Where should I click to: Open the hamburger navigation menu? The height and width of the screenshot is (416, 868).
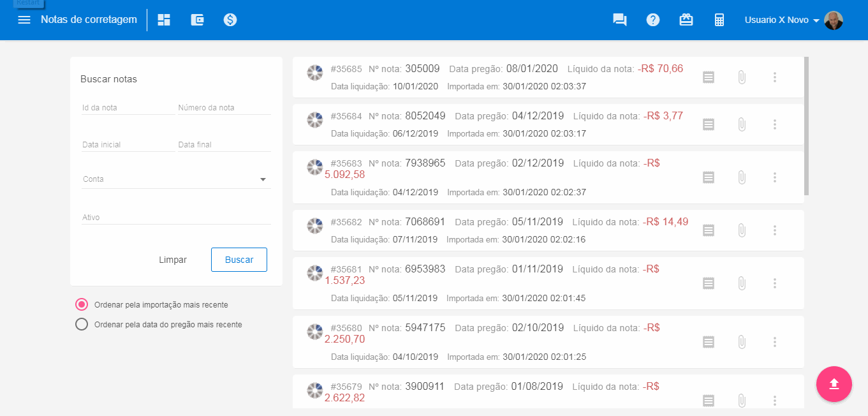tap(24, 20)
